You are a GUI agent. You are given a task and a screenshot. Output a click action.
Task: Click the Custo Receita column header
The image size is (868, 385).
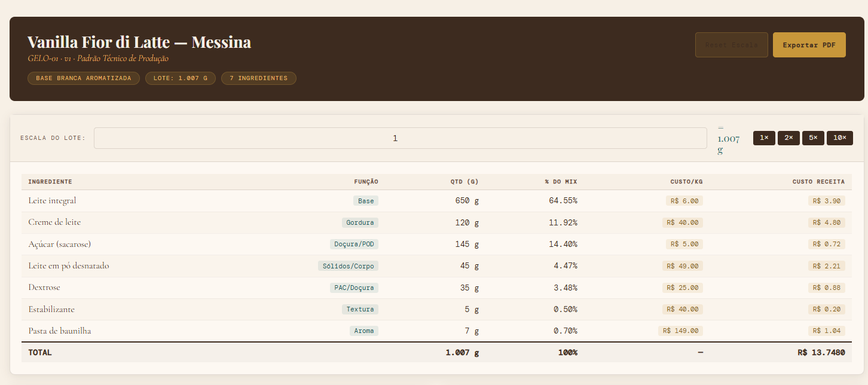[x=818, y=182]
